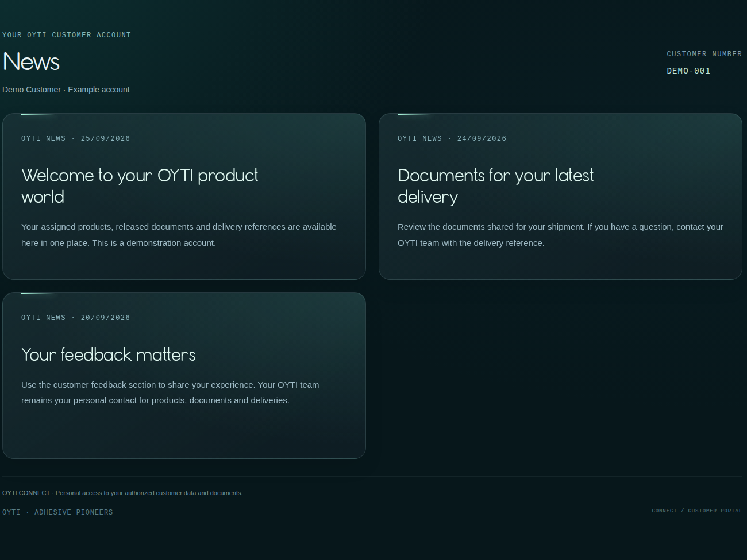Click 'OYTI CONNECT' footer description line
747x560 pixels.
tap(122, 493)
